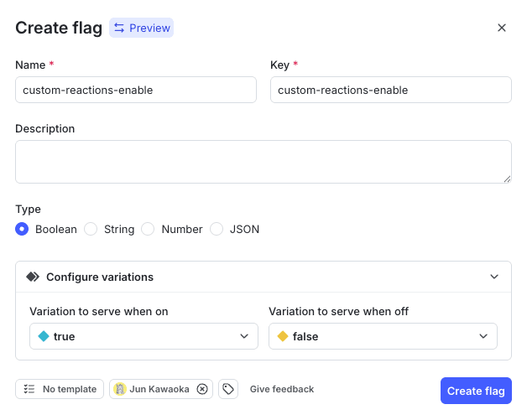Select the JSON flag type
The width and height of the screenshot is (527, 420).
point(217,229)
